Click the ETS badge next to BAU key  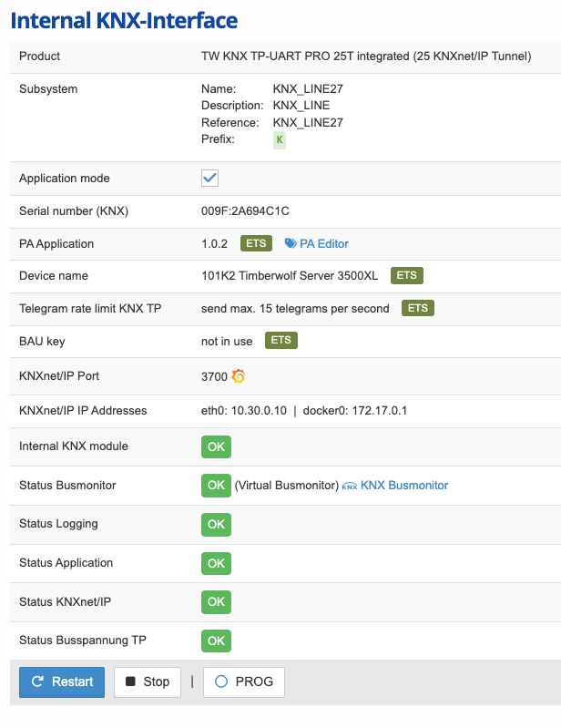[281, 341]
